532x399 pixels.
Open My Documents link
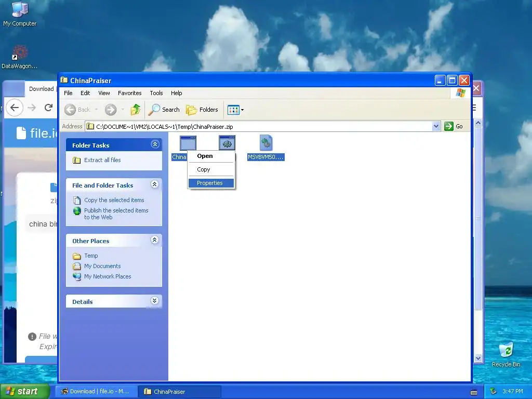click(x=102, y=266)
